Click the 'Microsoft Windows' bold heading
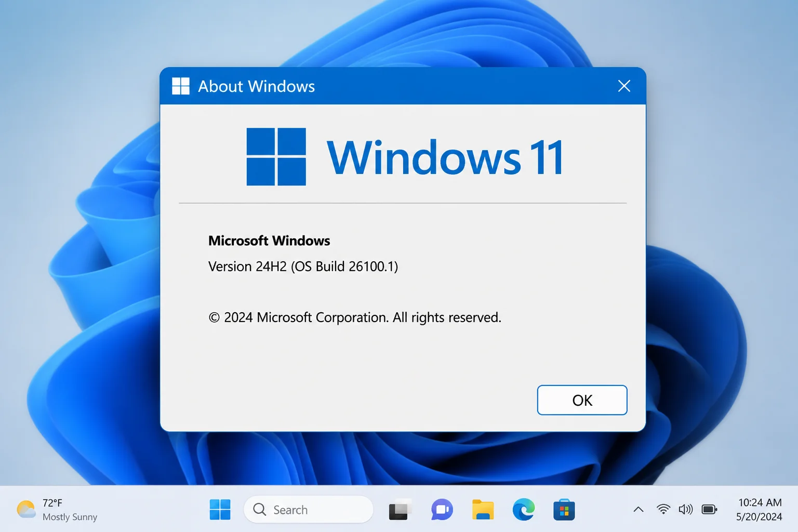The height and width of the screenshot is (532, 798). click(x=269, y=241)
